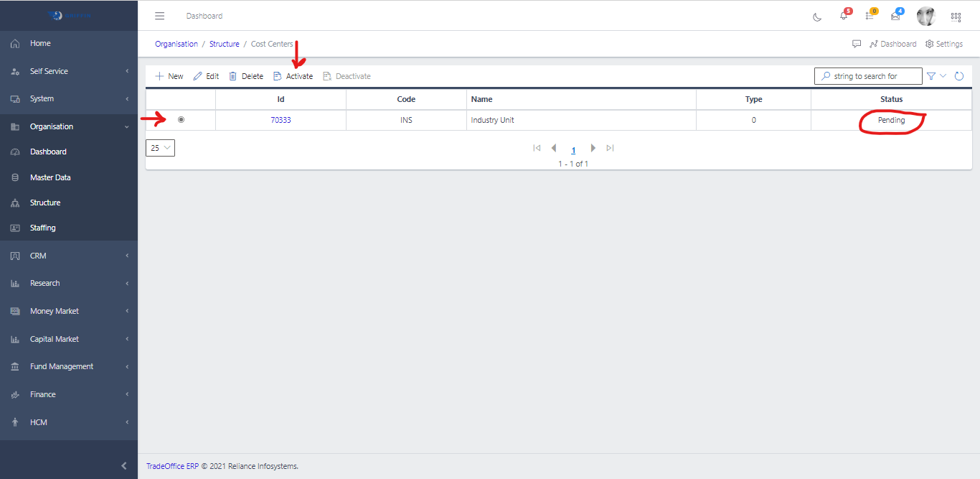Open notifications bell icon
This screenshot has height=479, width=980.
coord(844,17)
